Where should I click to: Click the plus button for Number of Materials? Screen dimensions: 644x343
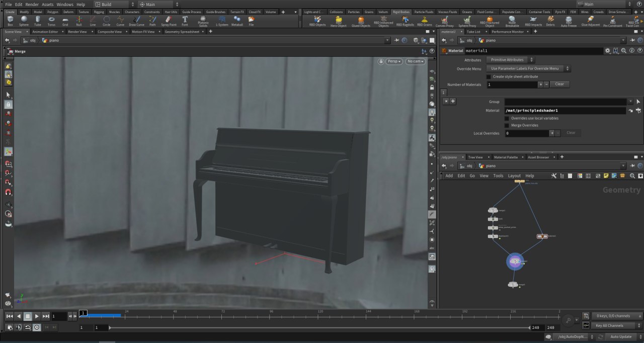[x=540, y=84]
